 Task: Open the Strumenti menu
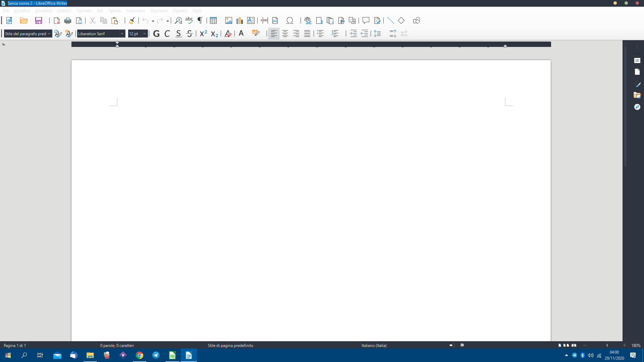tap(159, 11)
